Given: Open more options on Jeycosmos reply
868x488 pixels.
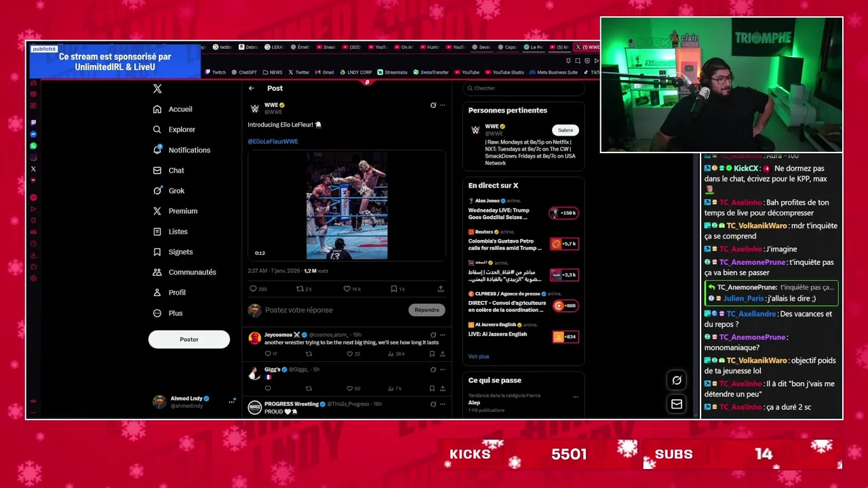Looking at the screenshot, I should pyautogui.click(x=443, y=335).
